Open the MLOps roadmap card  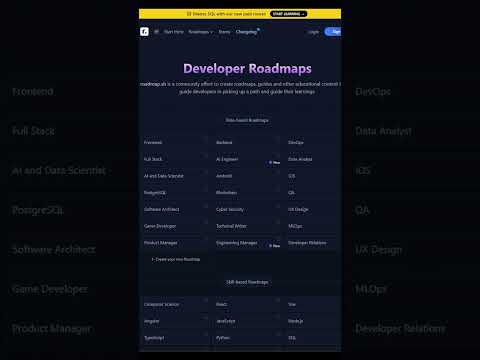pyautogui.click(x=313, y=226)
